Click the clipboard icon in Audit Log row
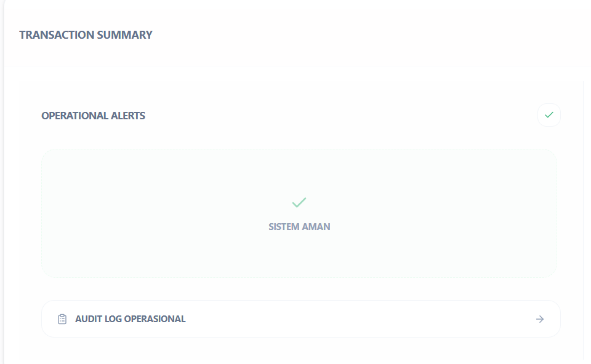Screen dimensions: 591x364 coord(62,319)
